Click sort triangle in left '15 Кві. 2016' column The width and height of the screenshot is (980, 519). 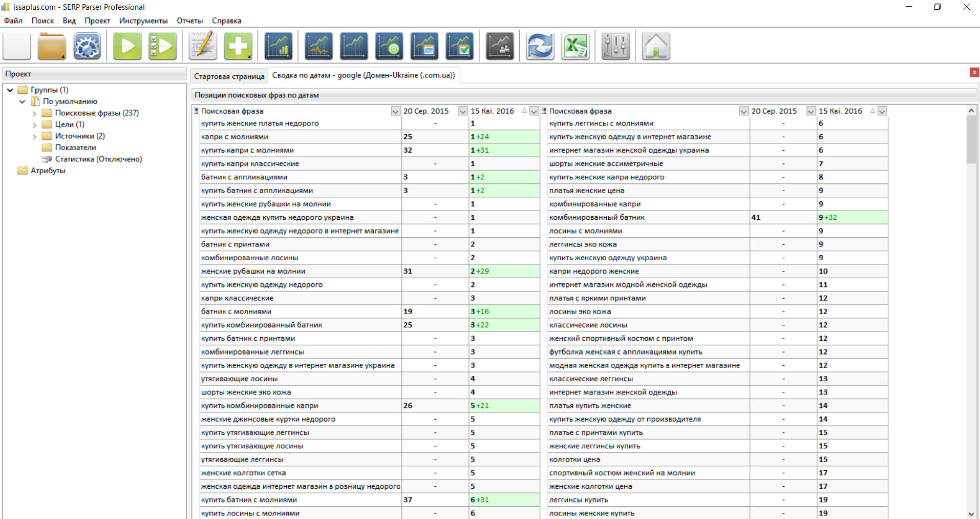click(x=524, y=111)
